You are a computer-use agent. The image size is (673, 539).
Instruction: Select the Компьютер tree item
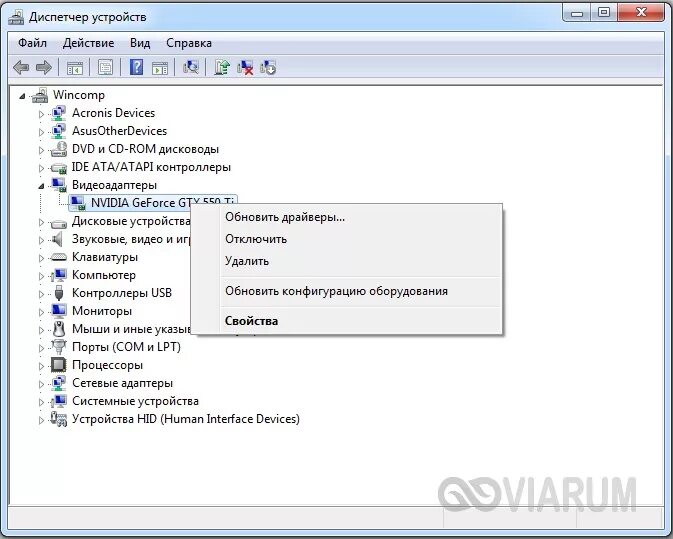tap(104, 275)
